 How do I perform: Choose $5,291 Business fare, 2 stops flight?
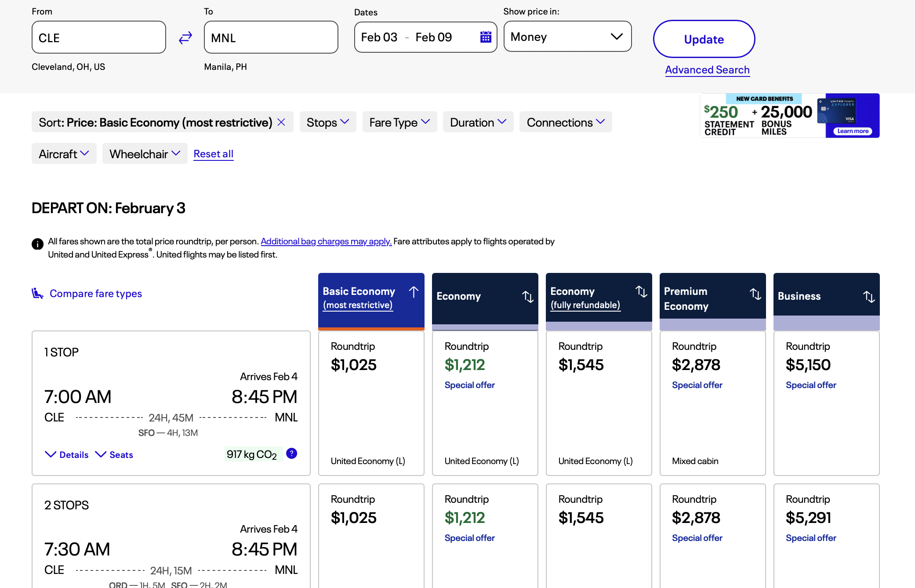coord(826,536)
